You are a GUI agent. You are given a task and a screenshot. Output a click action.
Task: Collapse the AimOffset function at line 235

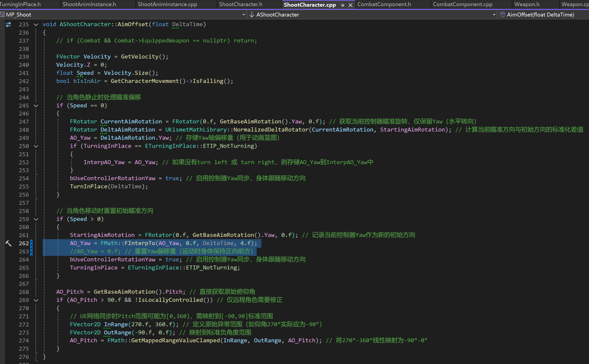click(36, 24)
